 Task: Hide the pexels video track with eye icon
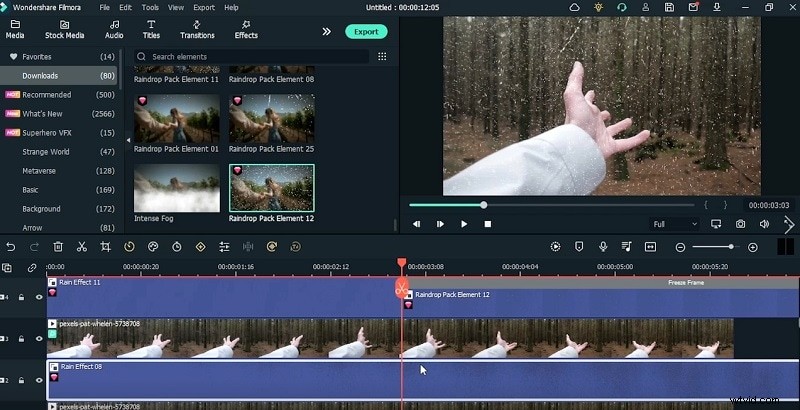click(39, 339)
